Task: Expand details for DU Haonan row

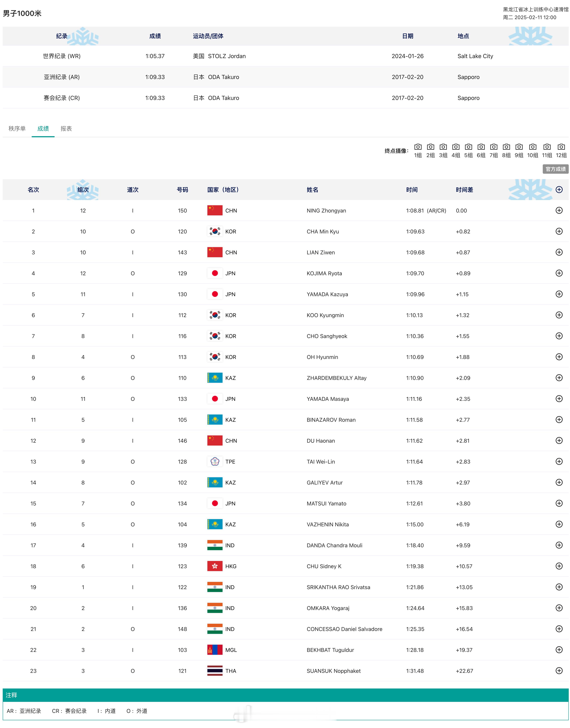Action: [x=559, y=440]
